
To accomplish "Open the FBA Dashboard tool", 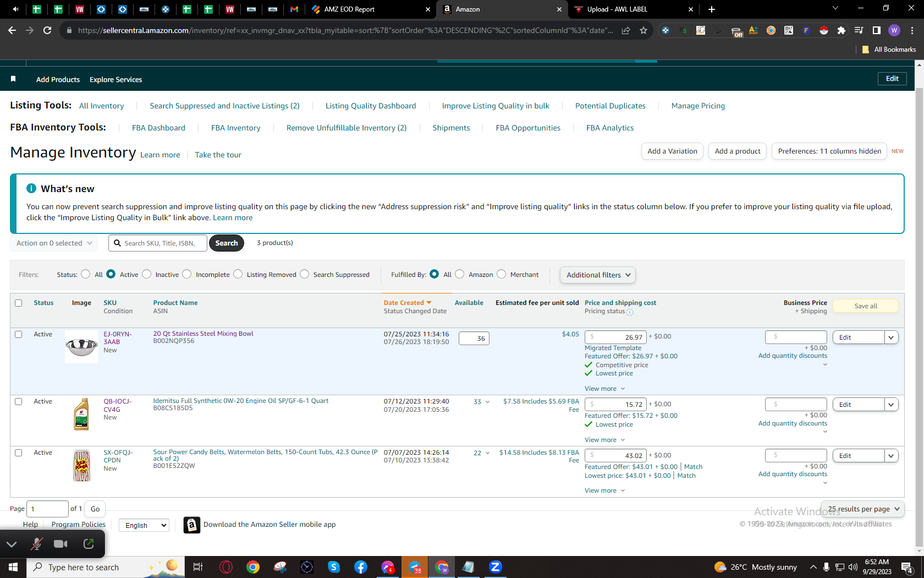I will click(158, 128).
